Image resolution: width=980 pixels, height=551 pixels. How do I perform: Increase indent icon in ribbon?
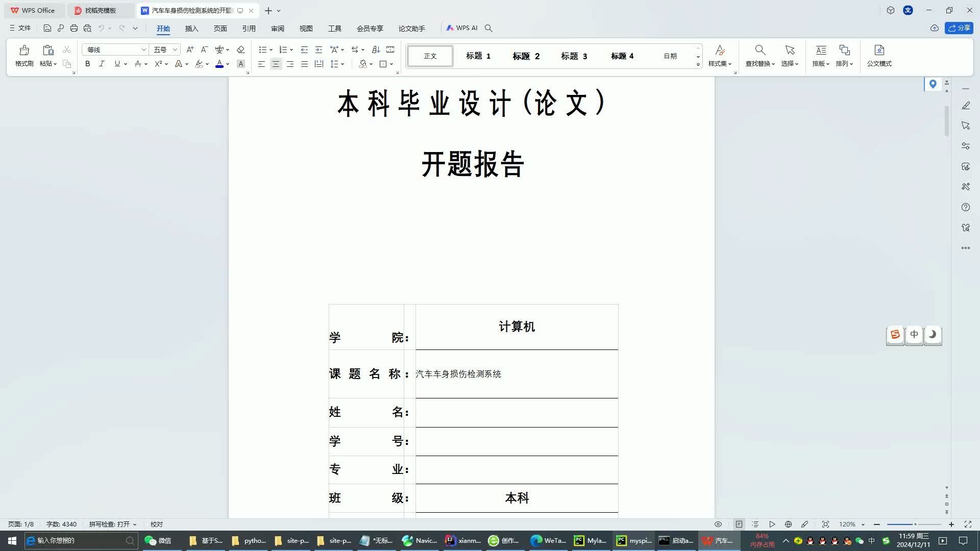[318, 49]
